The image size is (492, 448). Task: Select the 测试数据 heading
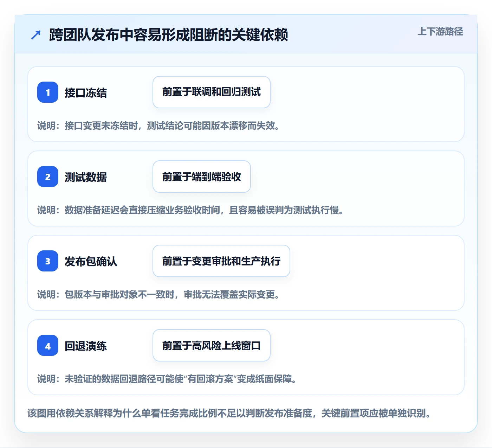(86, 177)
